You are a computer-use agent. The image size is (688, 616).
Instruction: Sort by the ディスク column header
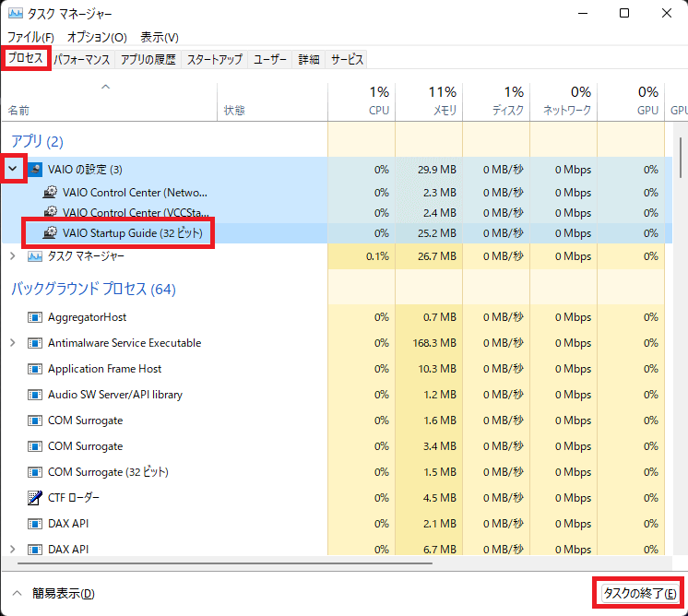pos(496,101)
